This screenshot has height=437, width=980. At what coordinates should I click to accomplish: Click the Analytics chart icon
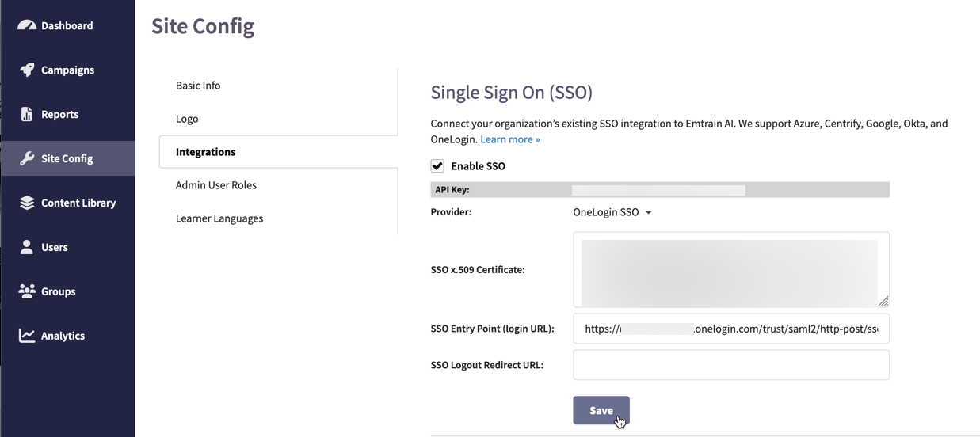27,336
